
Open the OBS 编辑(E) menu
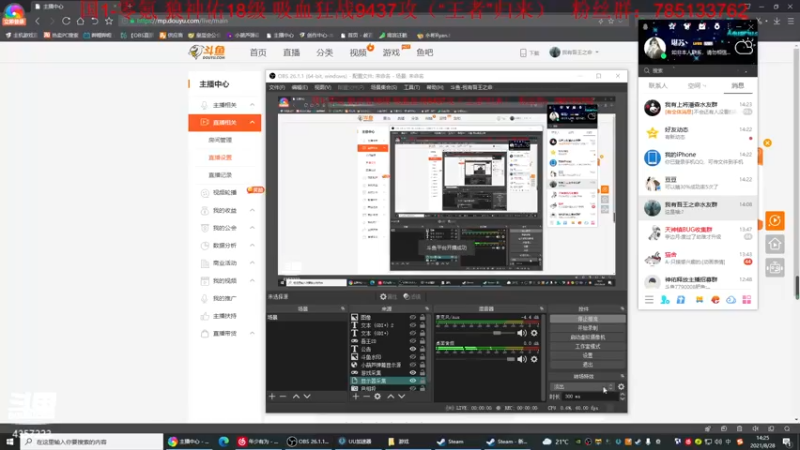pyautogui.click(x=299, y=87)
